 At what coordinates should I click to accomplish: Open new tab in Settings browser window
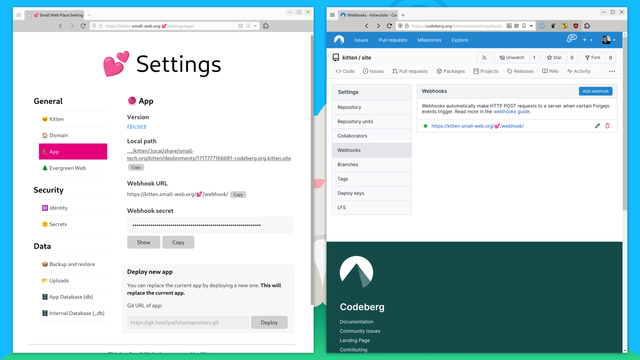[x=89, y=15]
